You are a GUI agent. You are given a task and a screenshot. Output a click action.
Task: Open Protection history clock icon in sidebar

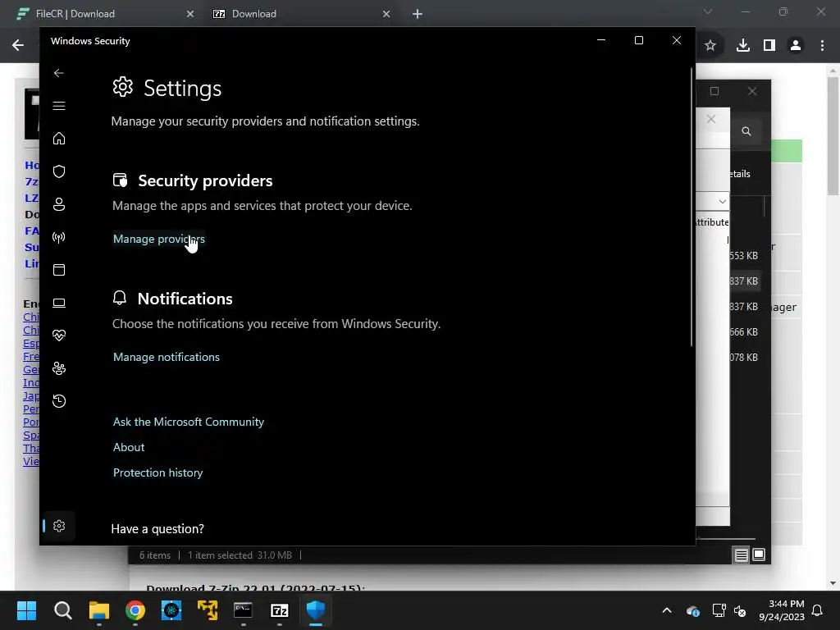pos(59,400)
